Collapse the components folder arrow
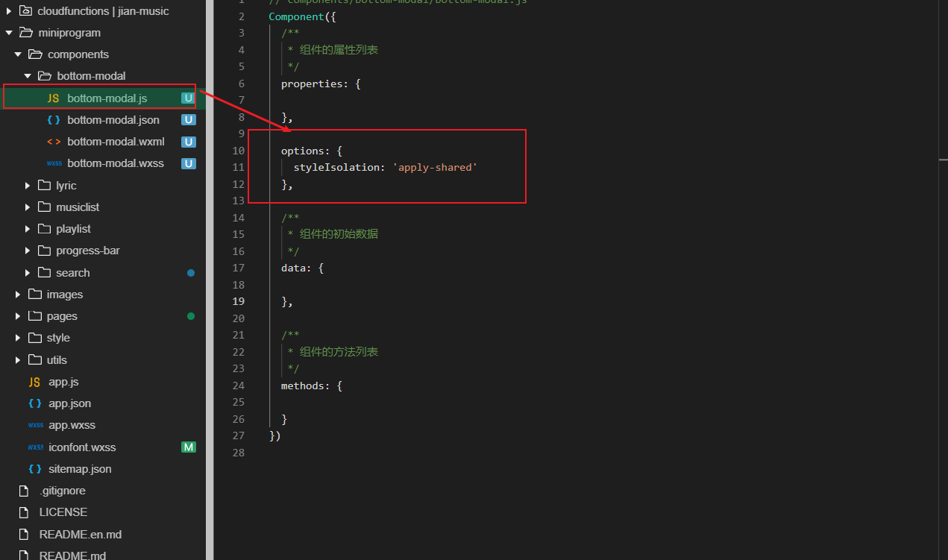This screenshot has height=560, width=948. tap(18, 54)
